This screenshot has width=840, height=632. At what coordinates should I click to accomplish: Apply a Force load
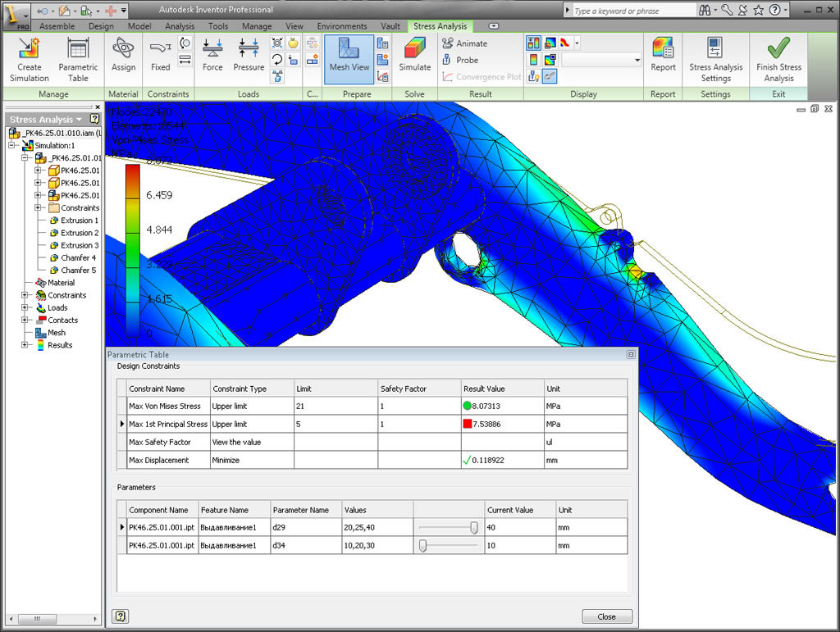[212, 54]
